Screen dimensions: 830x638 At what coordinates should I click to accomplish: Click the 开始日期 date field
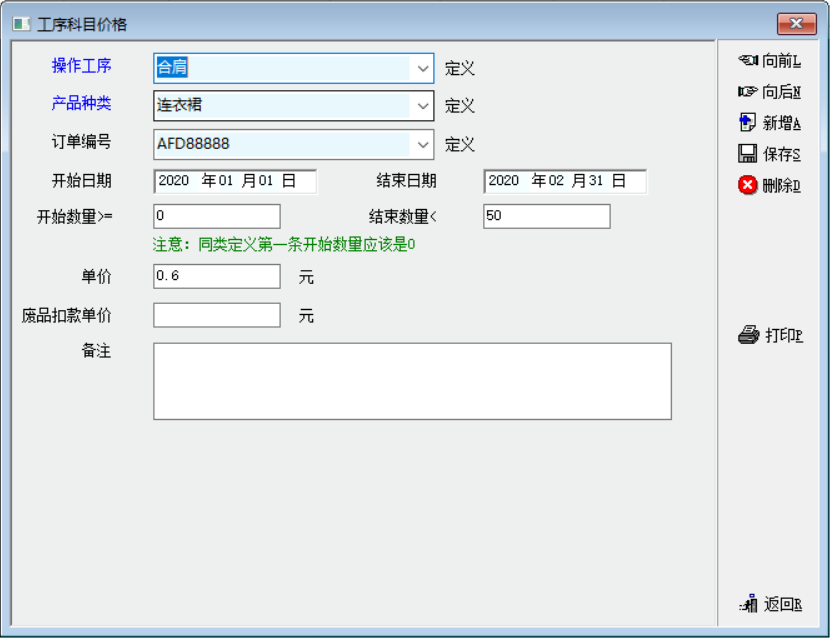(x=235, y=181)
